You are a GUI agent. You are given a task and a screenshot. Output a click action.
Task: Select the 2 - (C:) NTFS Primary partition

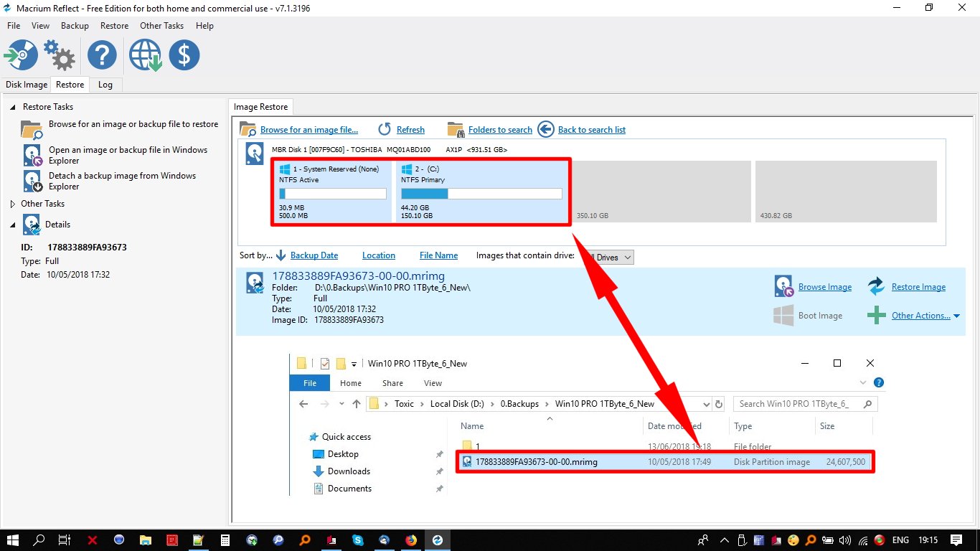(x=482, y=192)
